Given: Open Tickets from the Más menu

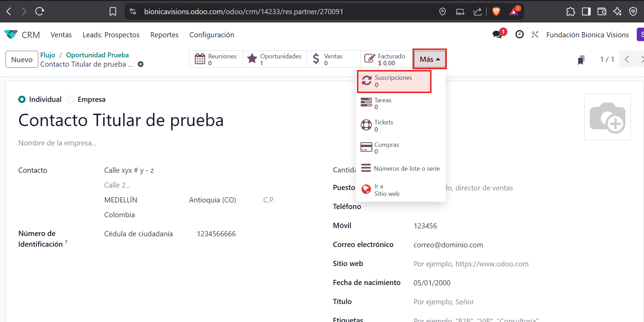Looking at the screenshot, I should click(383, 125).
